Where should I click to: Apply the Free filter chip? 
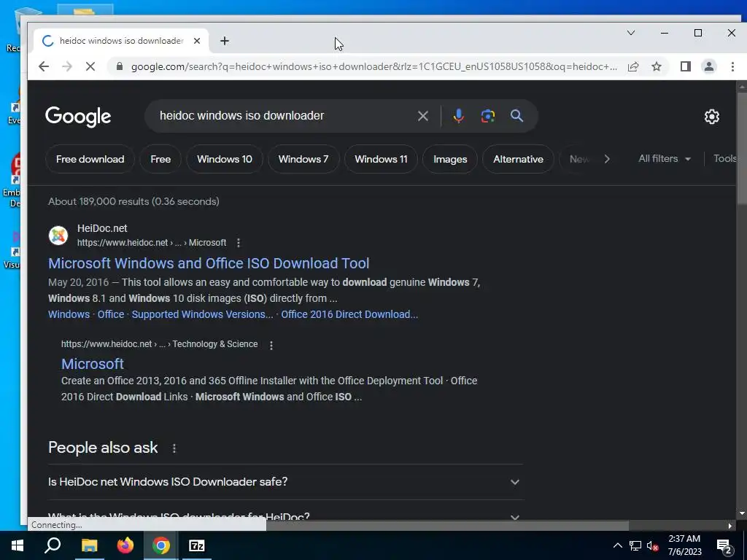[160, 159]
